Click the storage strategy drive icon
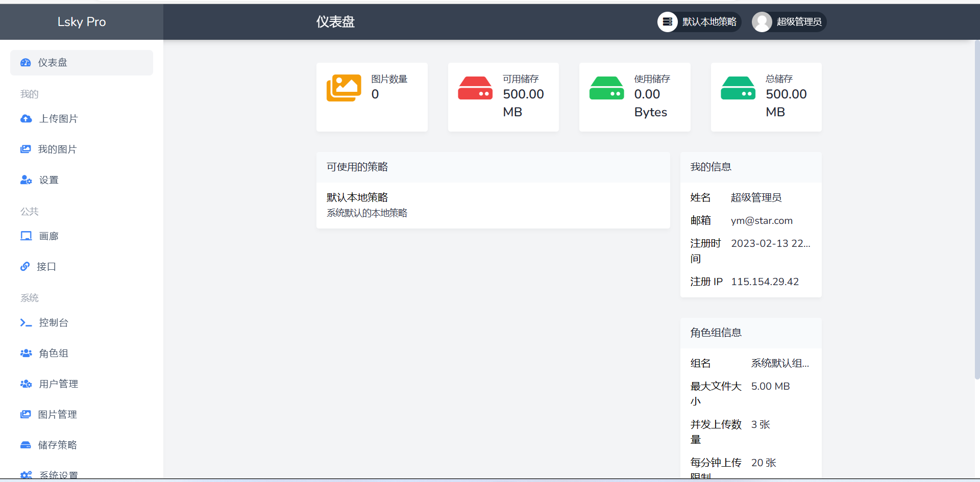This screenshot has width=980, height=482. (26, 445)
